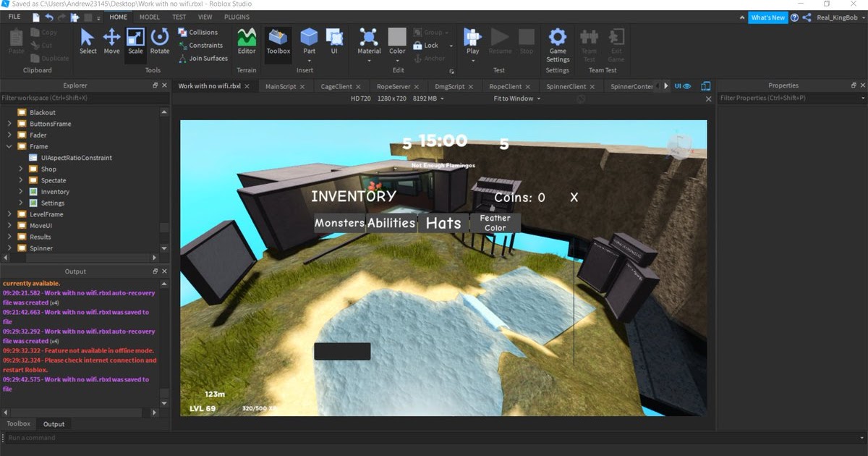Image resolution: width=868 pixels, height=456 pixels.
Task: Open the Terrain Editor
Action: pos(247,42)
